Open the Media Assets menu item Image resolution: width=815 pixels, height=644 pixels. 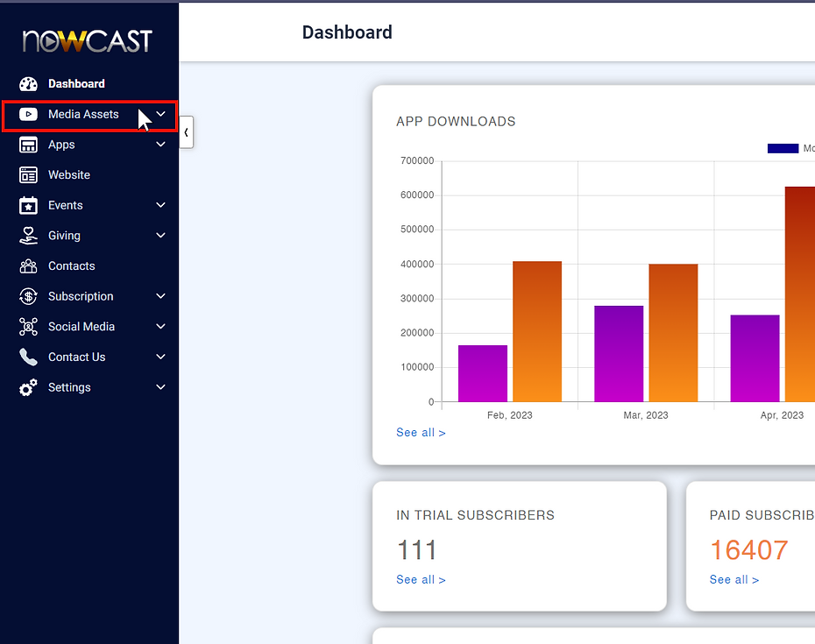point(89,116)
